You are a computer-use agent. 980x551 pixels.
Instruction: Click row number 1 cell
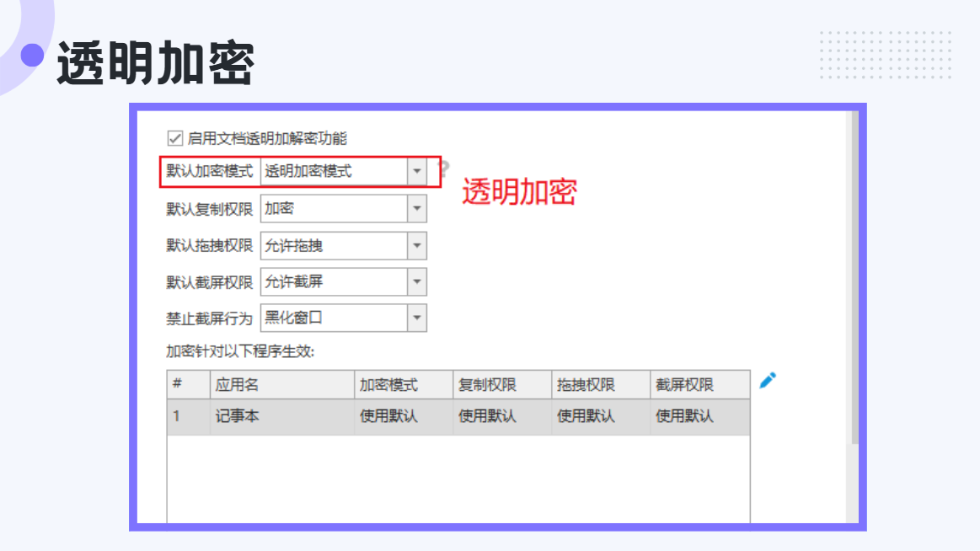(188, 417)
